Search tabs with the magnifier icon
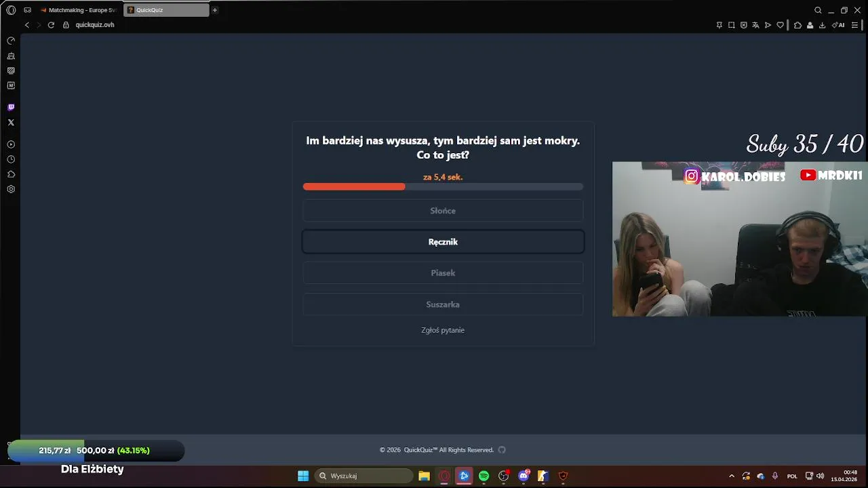 (818, 10)
